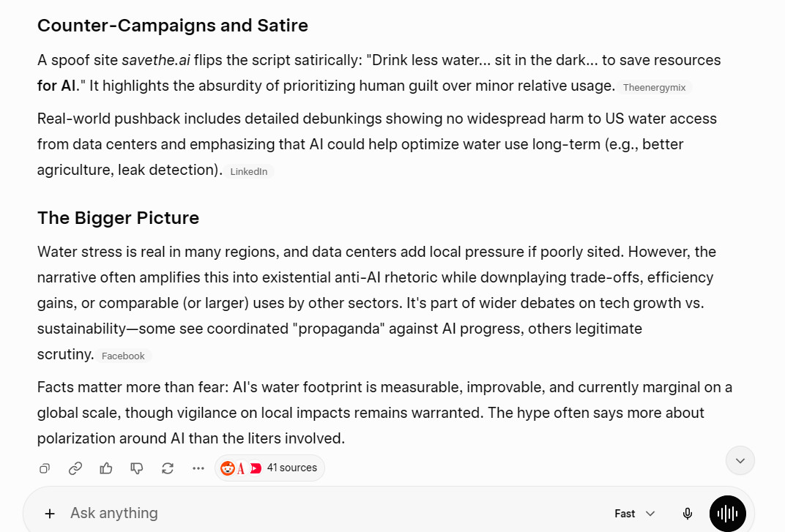Open the Facebook citation chip
Viewport: 785px width, 532px height.
[123, 356]
